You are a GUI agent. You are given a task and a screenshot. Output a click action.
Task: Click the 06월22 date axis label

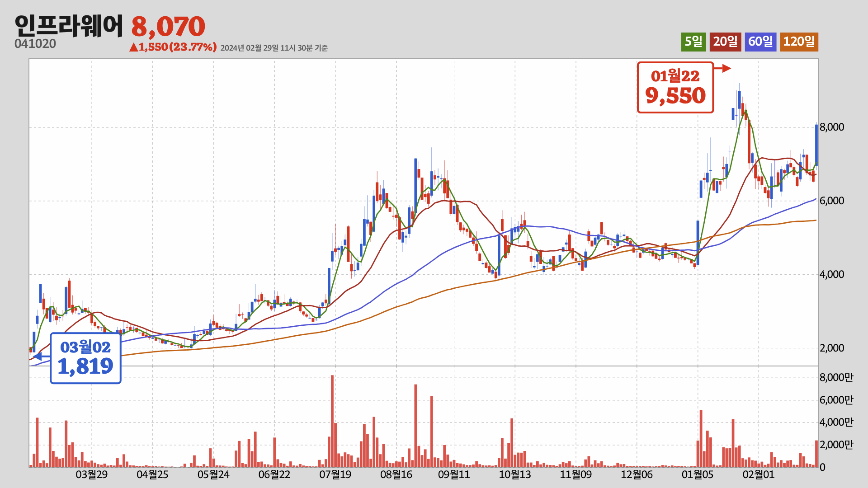point(274,474)
